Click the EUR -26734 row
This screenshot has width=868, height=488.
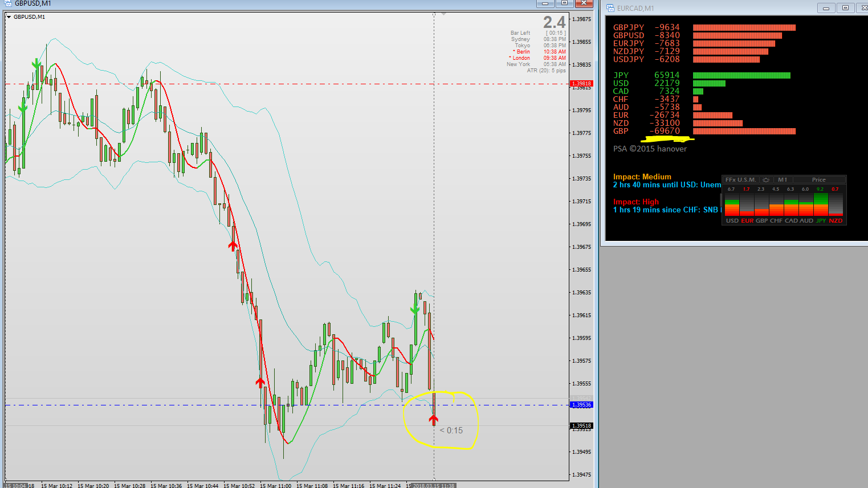(673, 115)
